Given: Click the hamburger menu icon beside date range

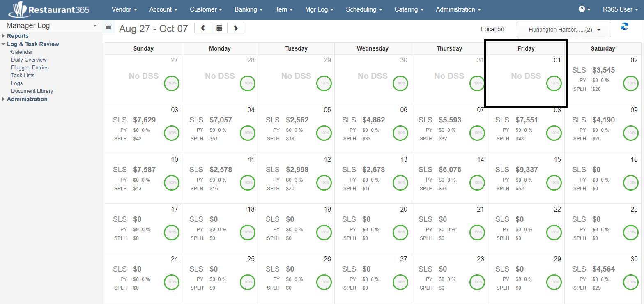Looking at the screenshot, I should [x=108, y=27].
